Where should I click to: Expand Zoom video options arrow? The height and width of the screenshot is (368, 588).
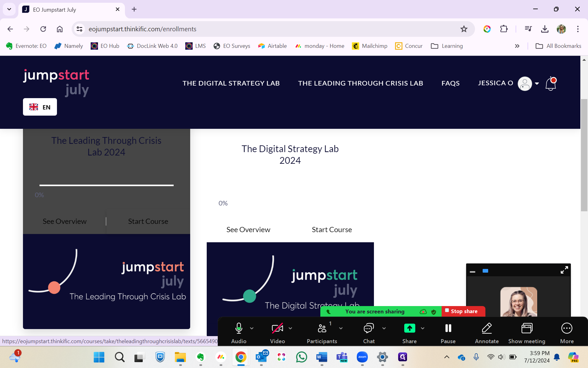[x=290, y=328]
